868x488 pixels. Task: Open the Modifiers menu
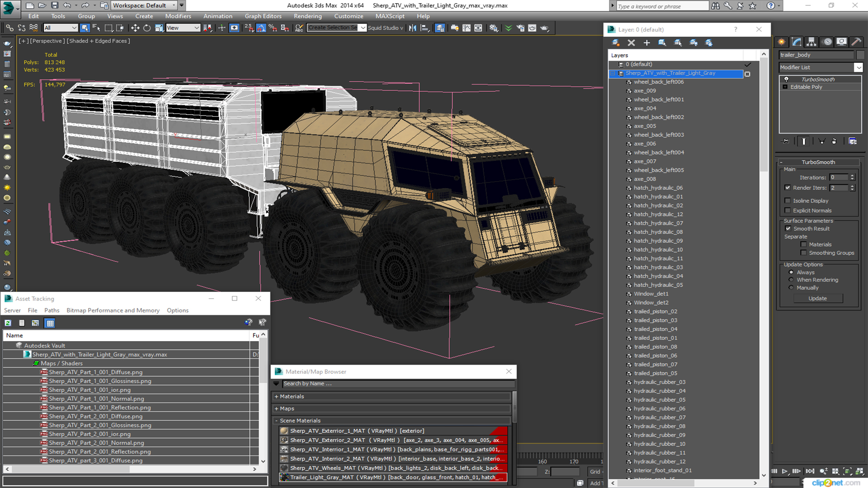click(x=178, y=16)
